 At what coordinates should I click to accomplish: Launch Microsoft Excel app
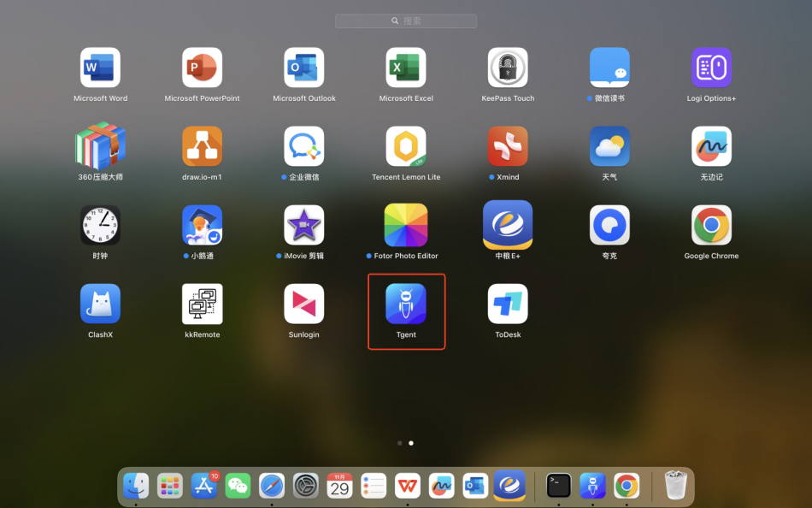coord(405,68)
